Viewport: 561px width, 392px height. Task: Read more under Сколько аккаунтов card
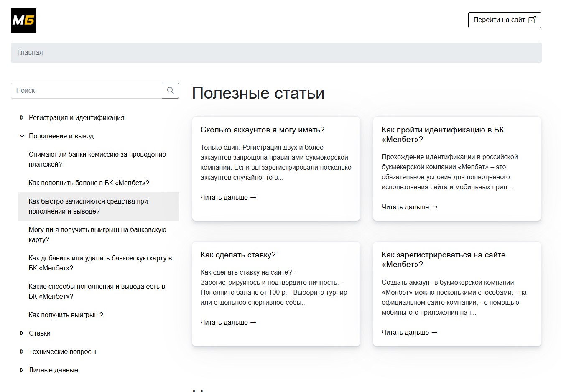coord(228,198)
